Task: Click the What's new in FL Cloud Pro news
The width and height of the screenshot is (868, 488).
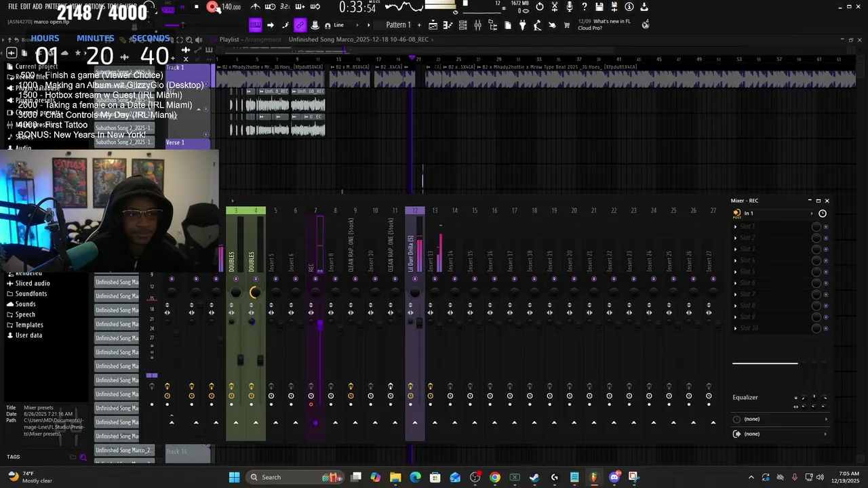Action: 604,24
